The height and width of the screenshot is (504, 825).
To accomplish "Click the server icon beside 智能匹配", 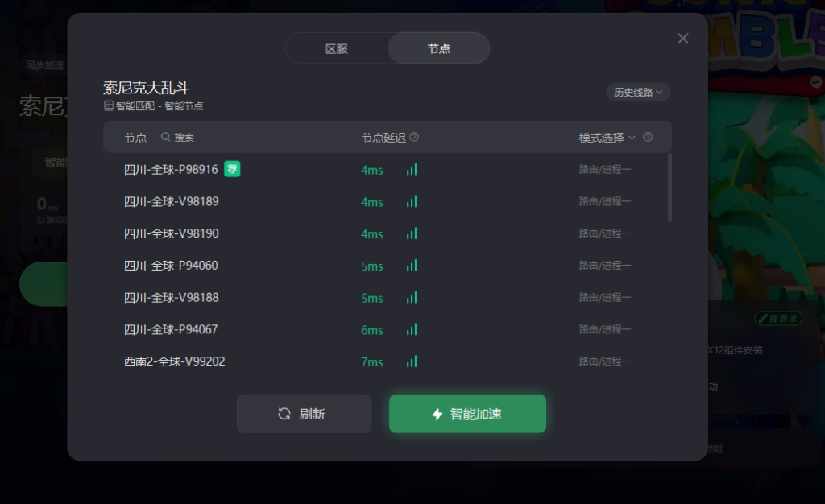I will 109,105.
